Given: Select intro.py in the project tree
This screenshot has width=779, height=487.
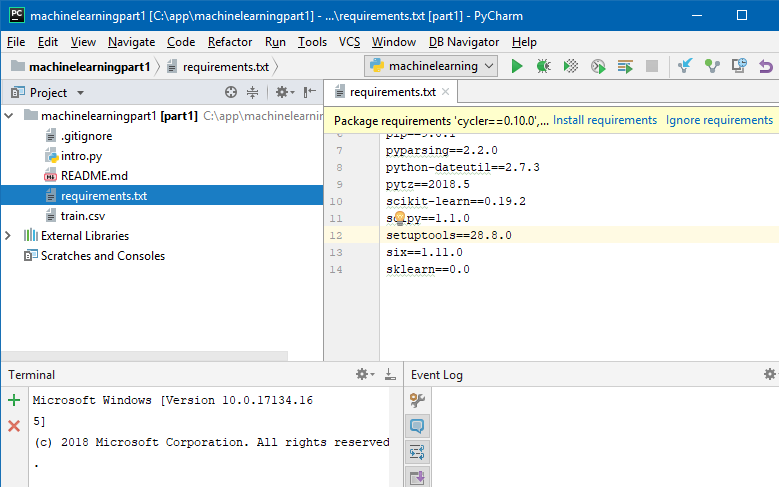Looking at the screenshot, I should click(x=81, y=156).
